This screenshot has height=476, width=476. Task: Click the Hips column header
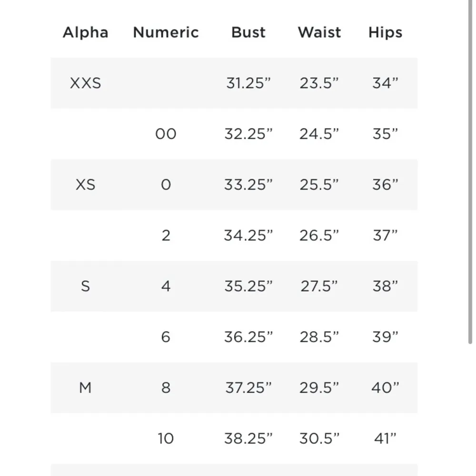tap(385, 32)
